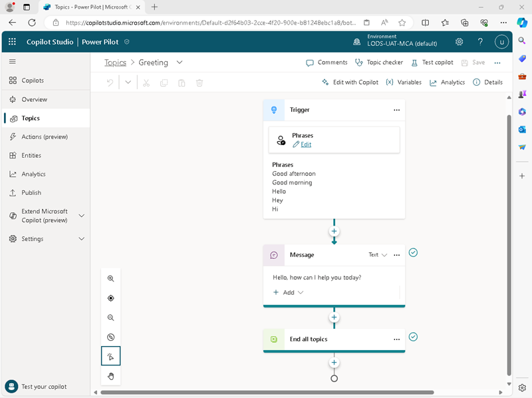
Task: Open the Variables panel
Action: [x=404, y=82]
